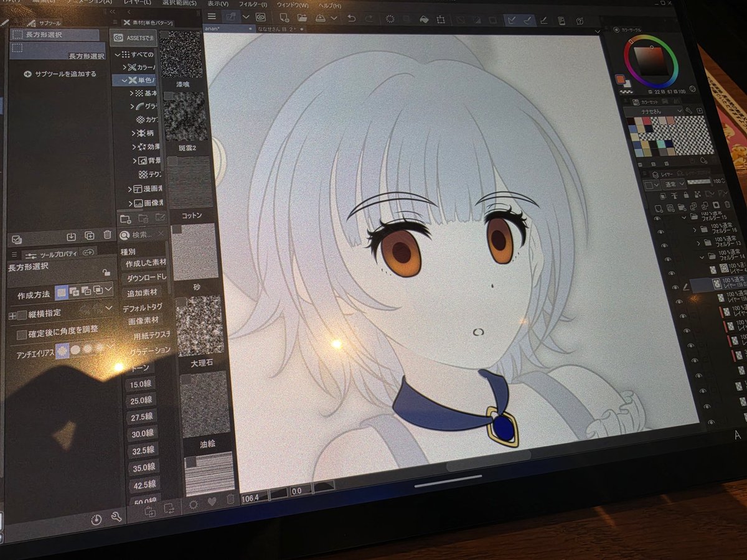Screen dimensions: 747x560
Task: Save the document with the Save icon
Action: click(321, 18)
